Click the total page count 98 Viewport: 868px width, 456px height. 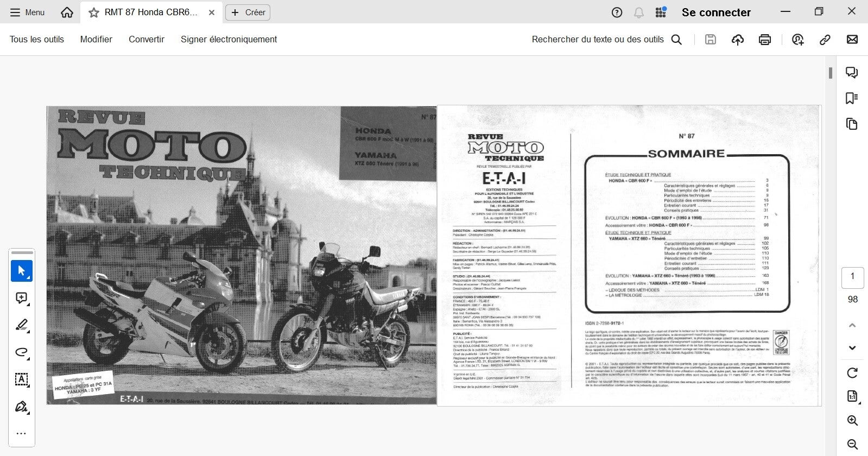[x=852, y=300]
